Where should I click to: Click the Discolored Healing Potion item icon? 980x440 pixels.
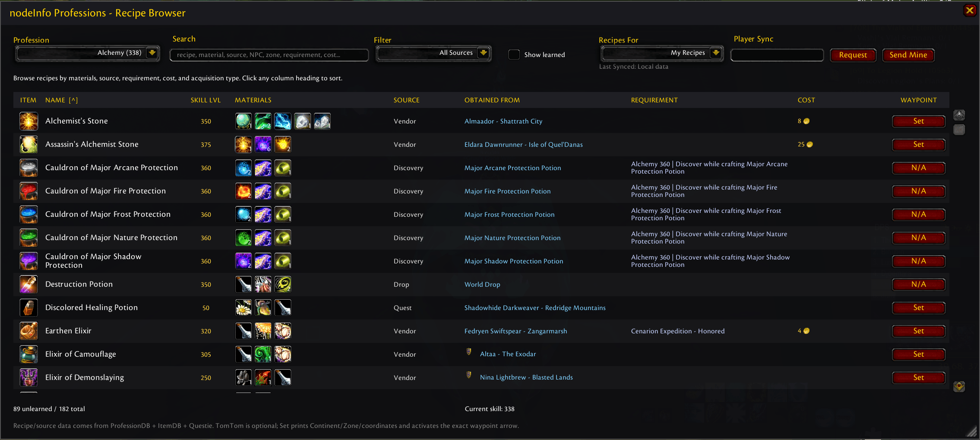[x=29, y=308]
